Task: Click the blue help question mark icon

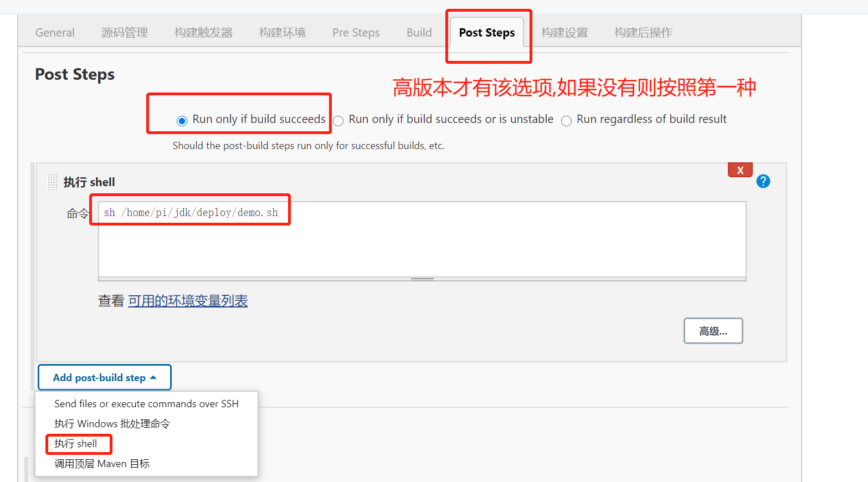Action: pyautogui.click(x=763, y=181)
